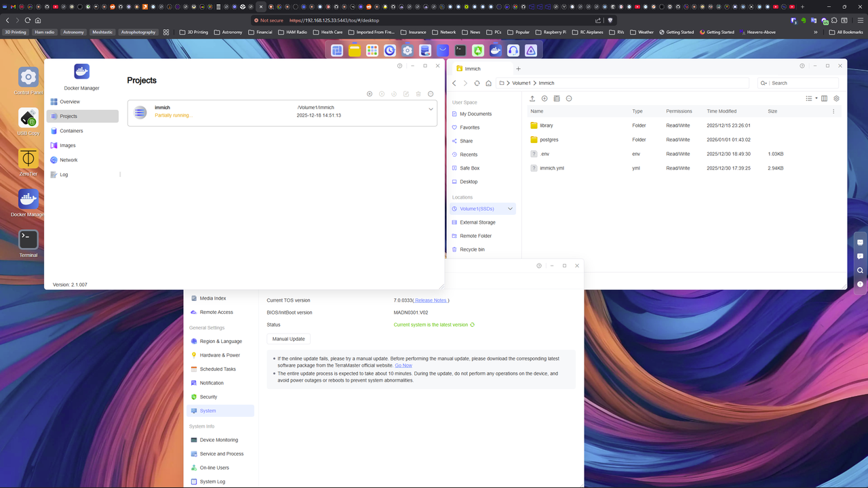Open the Control Panel gear in dock
This screenshot has width=868, height=488.
point(408,50)
